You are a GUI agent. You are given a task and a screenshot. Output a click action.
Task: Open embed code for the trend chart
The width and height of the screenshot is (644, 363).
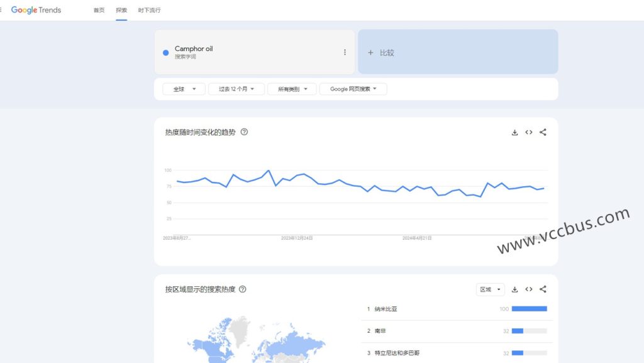(529, 132)
